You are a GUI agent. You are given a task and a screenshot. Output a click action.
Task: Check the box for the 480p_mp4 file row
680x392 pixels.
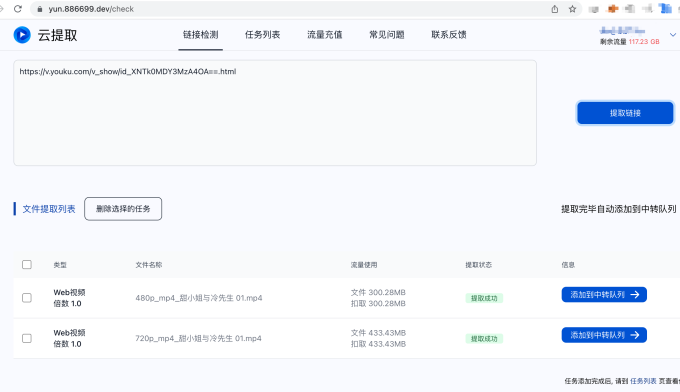coord(27,298)
